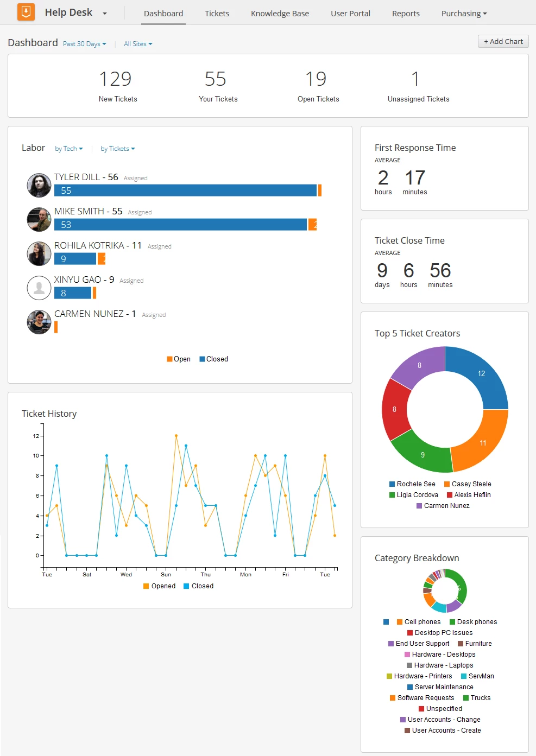
Task: Open Mike Smith's avatar photo
Action: coord(39,220)
